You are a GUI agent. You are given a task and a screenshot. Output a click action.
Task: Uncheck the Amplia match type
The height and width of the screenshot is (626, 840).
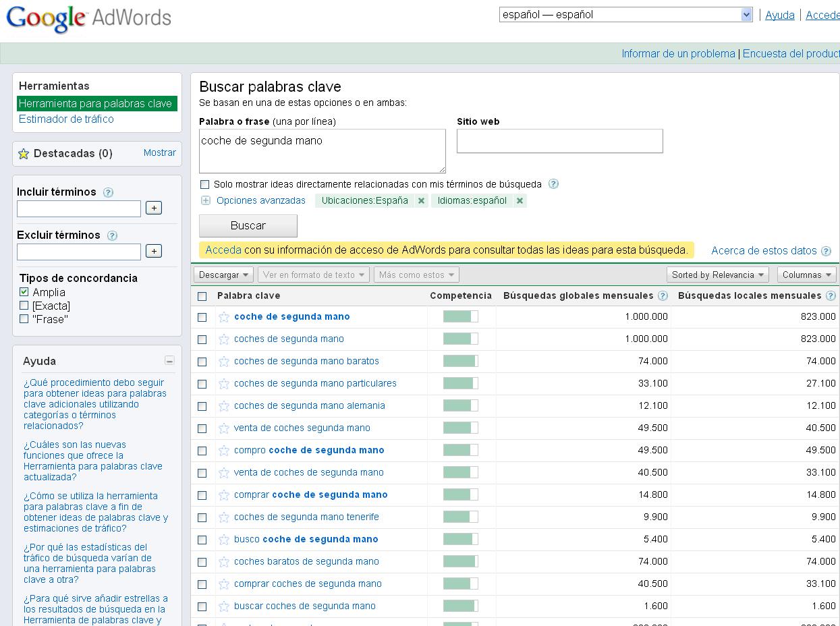click(24, 292)
